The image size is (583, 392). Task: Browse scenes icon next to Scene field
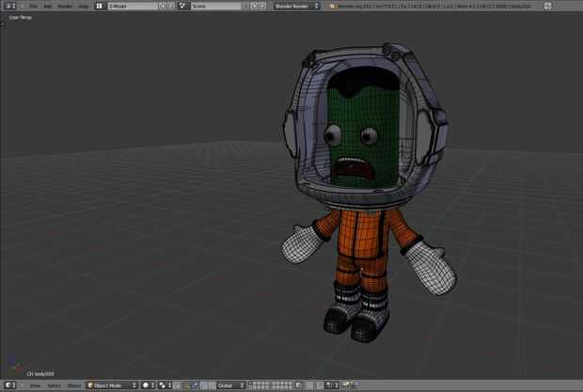pyautogui.click(x=182, y=6)
